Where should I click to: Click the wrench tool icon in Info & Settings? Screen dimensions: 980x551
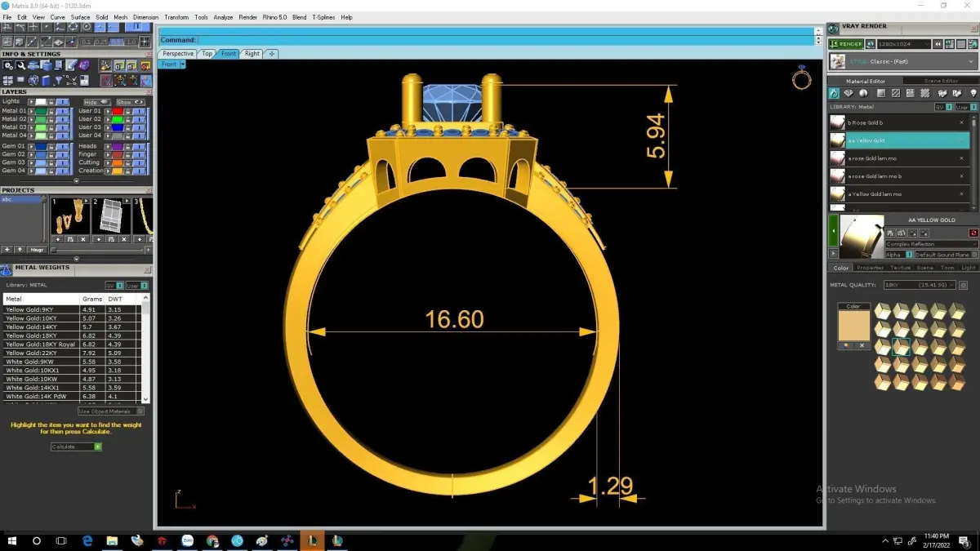click(20, 66)
